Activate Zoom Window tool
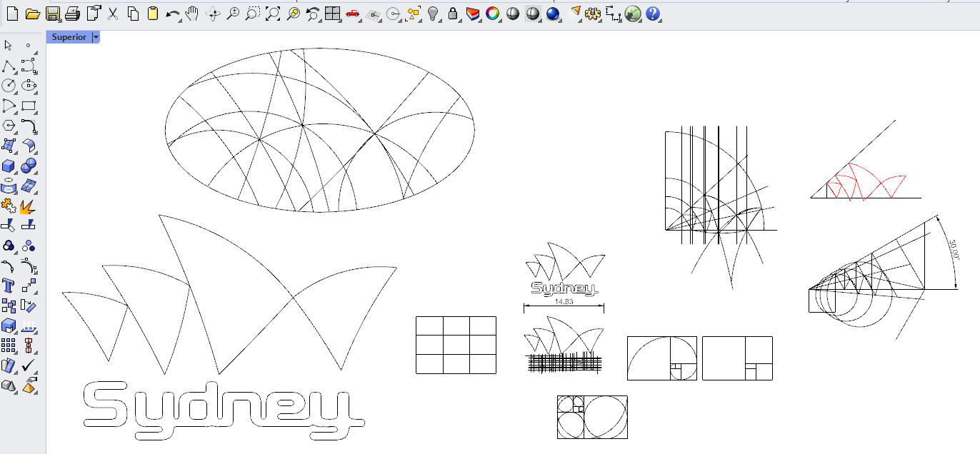Viewport: 980px width, 454px height. [252, 14]
